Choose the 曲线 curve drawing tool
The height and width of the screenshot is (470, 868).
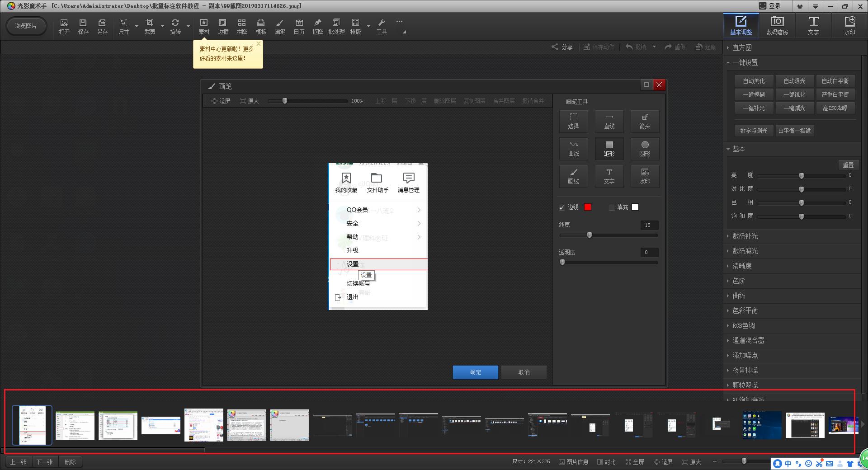pyautogui.click(x=573, y=149)
